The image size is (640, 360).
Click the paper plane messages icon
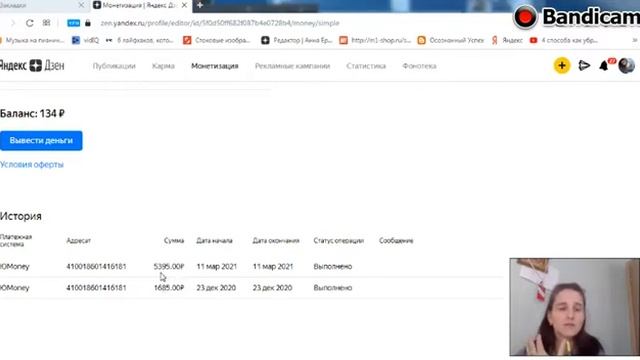tap(584, 66)
